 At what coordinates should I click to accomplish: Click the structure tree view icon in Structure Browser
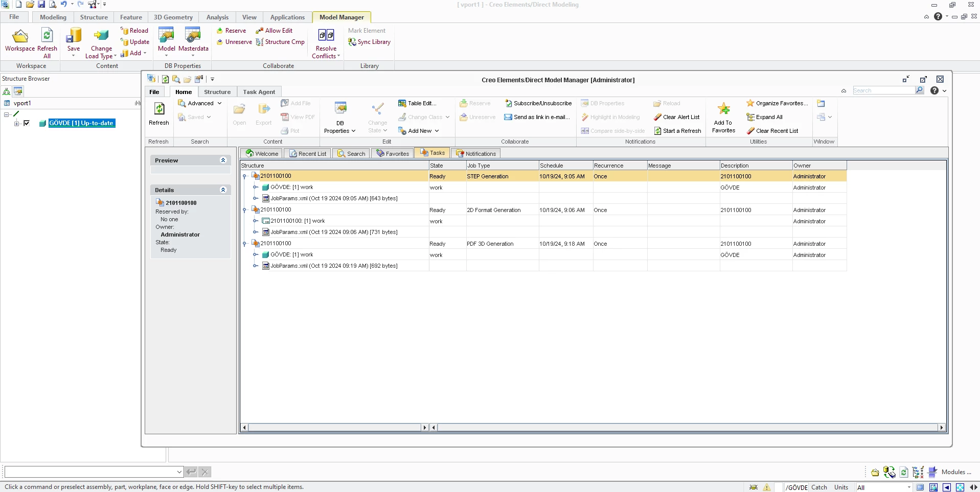point(7,91)
